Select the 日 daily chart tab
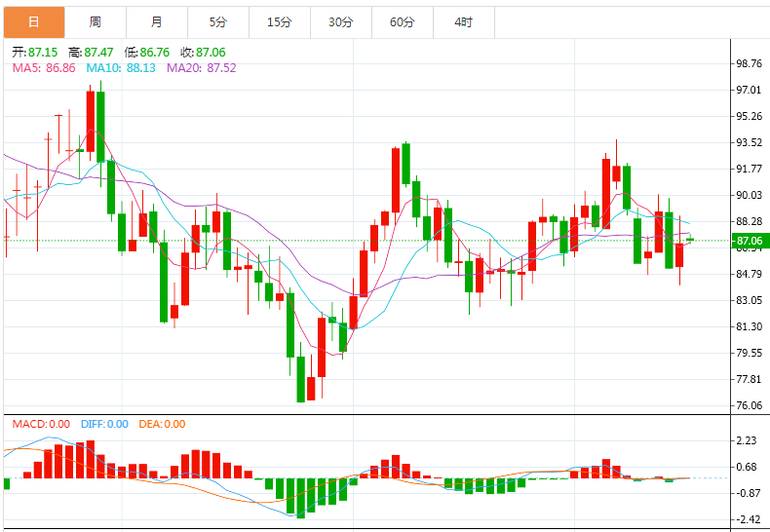770x532 pixels. (x=34, y=22)
